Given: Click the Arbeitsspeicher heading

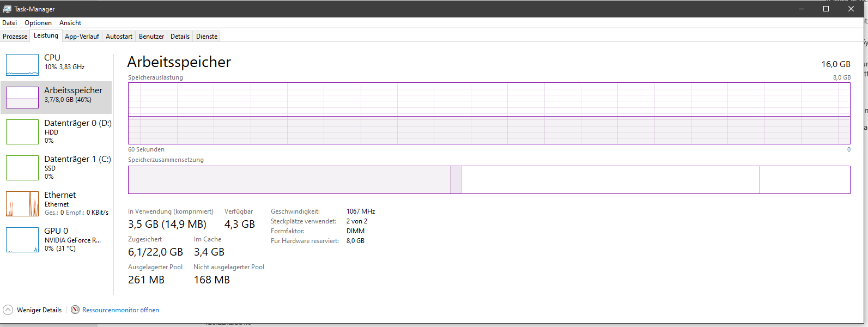Looking at the screenshot, I should click(179, 62).
